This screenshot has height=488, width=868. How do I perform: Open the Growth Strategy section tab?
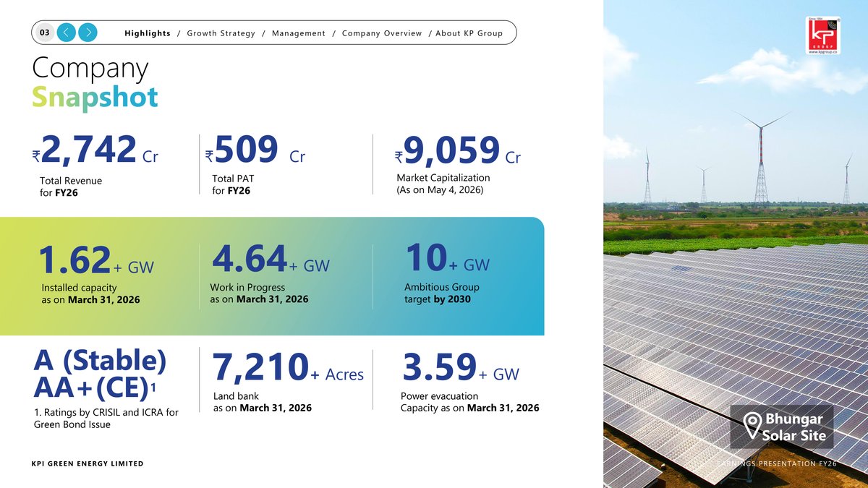point(221,33)
